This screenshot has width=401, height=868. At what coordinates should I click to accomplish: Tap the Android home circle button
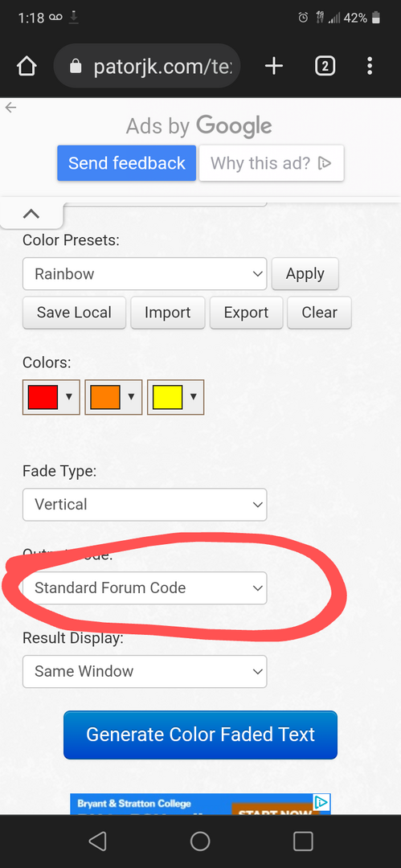click(200, 841)
